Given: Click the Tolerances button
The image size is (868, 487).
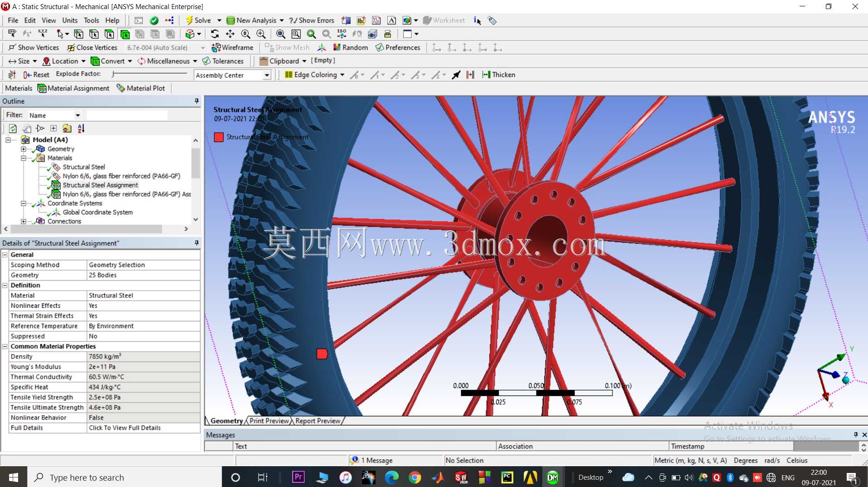Looking at the screenshot, I should pos(223,61).
